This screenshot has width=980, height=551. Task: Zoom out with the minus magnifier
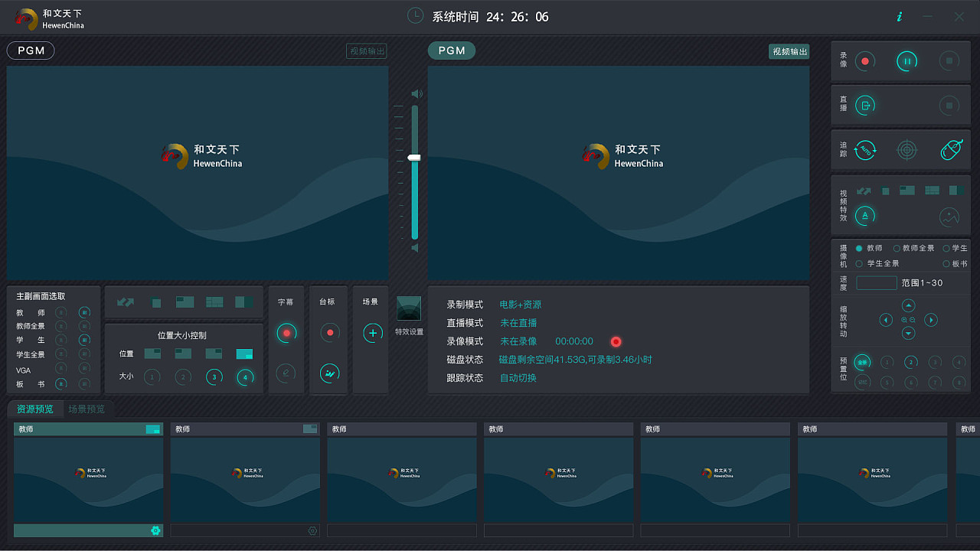(913, 320)
